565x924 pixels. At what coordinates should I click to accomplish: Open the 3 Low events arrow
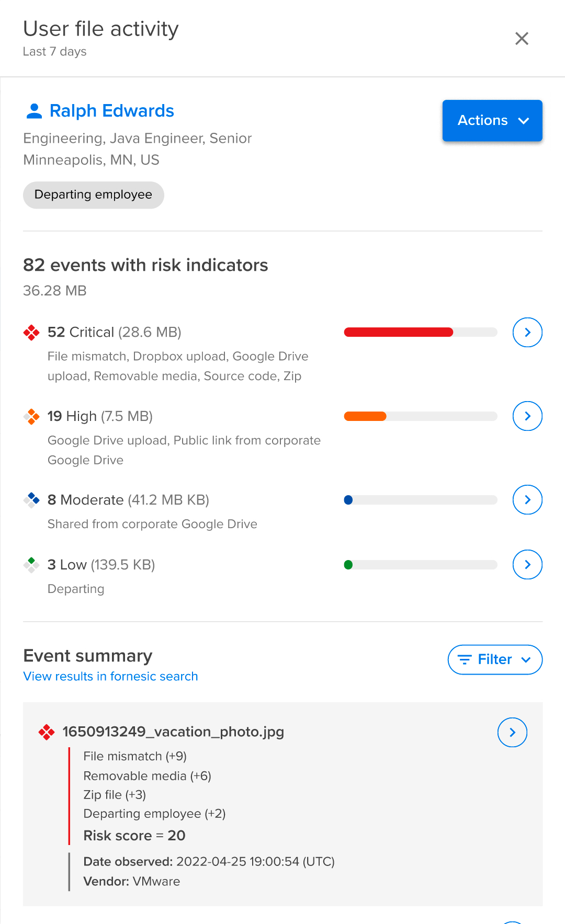pyautogui.click(x=527, y=565)
